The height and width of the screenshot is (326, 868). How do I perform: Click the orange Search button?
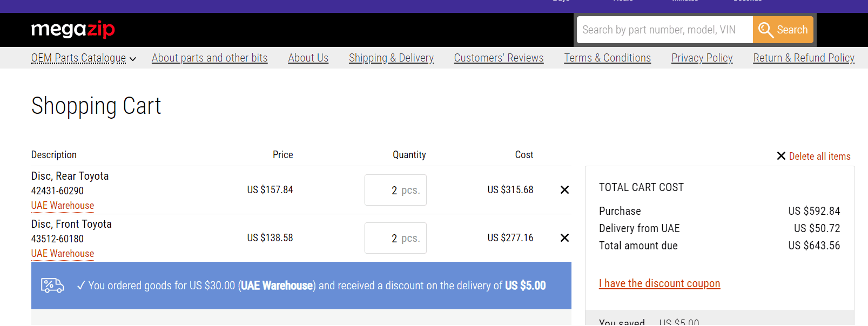[x=783, y=30]
